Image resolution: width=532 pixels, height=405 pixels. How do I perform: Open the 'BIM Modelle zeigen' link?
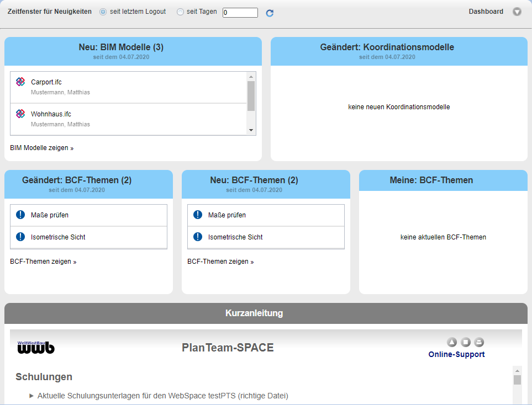click(41, 148)
